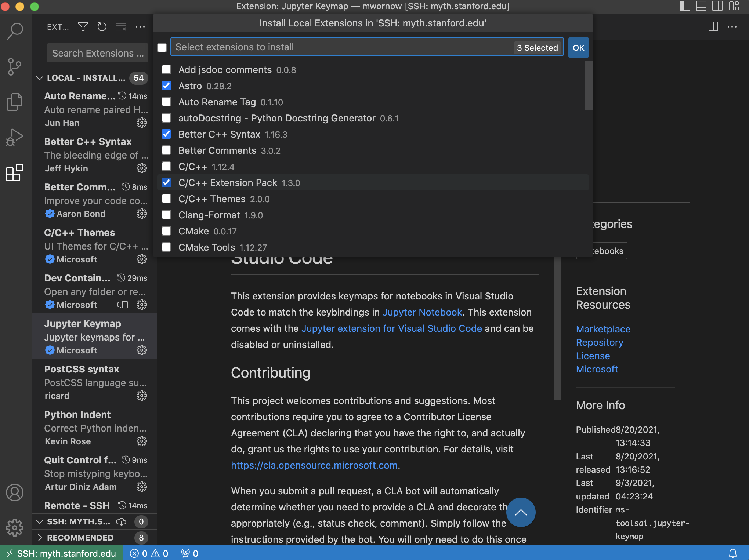Check the Auto Rename Tag extension
Image resolution: width=749 pixels, height=560 pixels.
coord(166,102)
